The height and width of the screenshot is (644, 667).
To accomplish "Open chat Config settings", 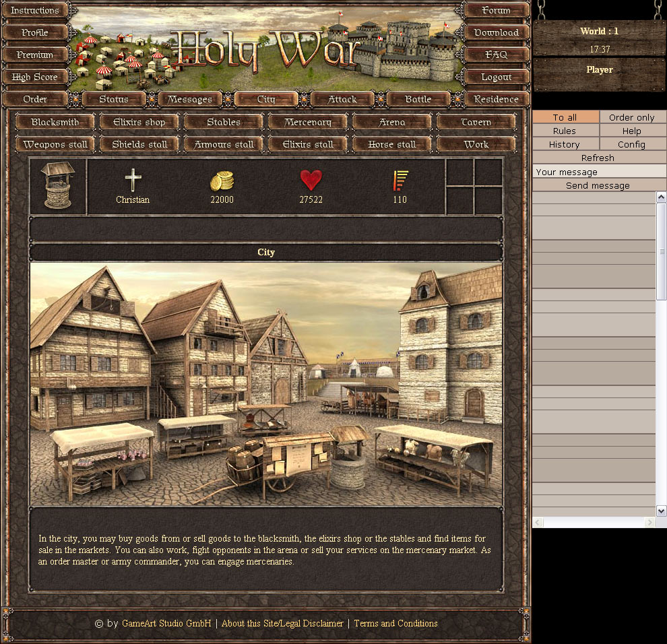I will tap(632, 144).
